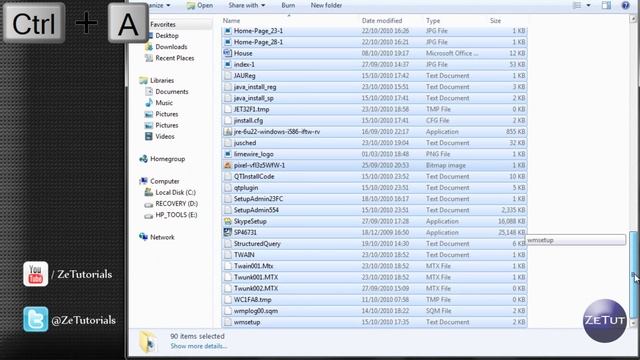
Task: Click the scrollbar down arrow of file list
Action: click(633, 323)
